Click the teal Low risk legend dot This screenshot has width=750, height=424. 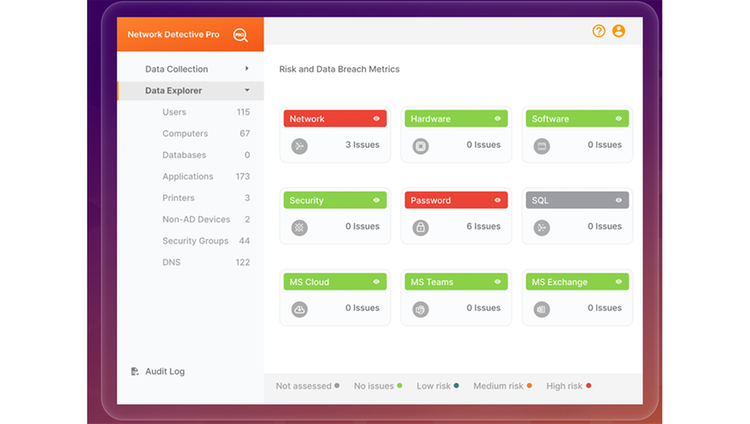456,385
